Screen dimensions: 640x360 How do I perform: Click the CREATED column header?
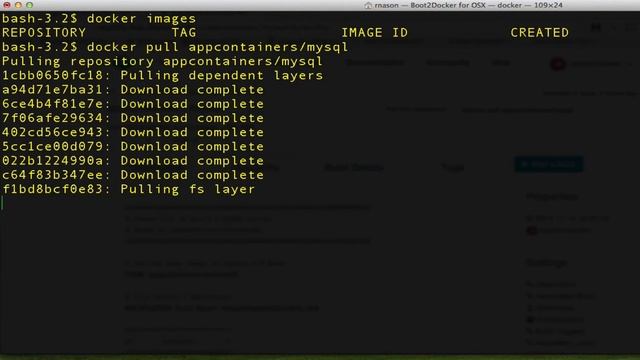540,33
